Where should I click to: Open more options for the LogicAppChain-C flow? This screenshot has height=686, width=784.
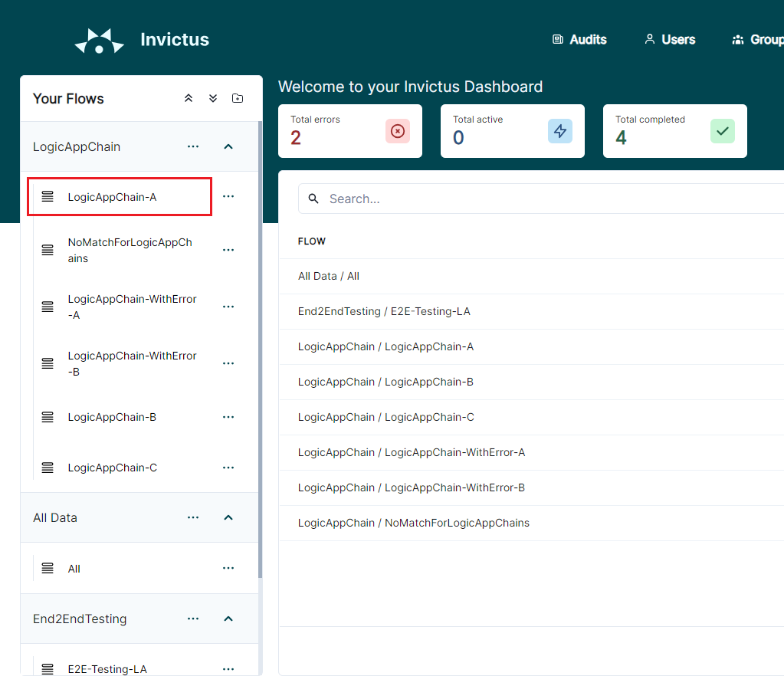228,468
